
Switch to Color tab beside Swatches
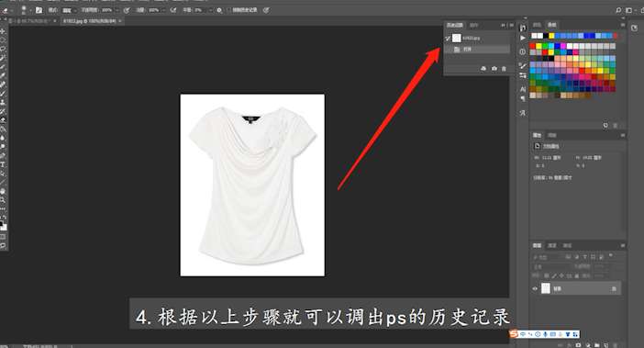pos(537,25)
